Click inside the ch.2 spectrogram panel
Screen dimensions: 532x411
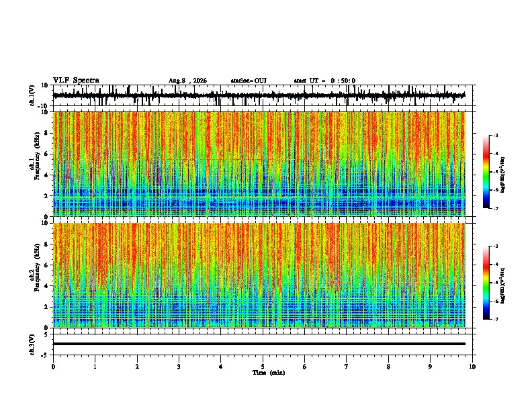tap(259, 275)
